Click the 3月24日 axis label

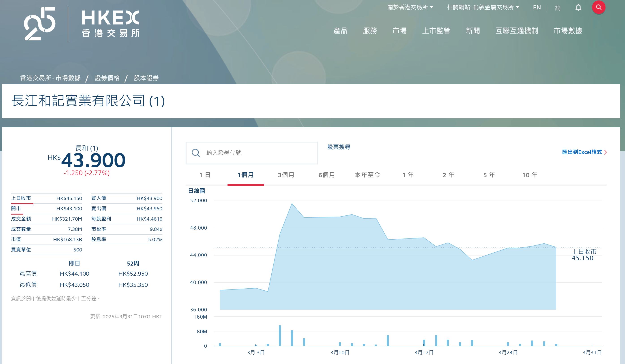point(508,352)
